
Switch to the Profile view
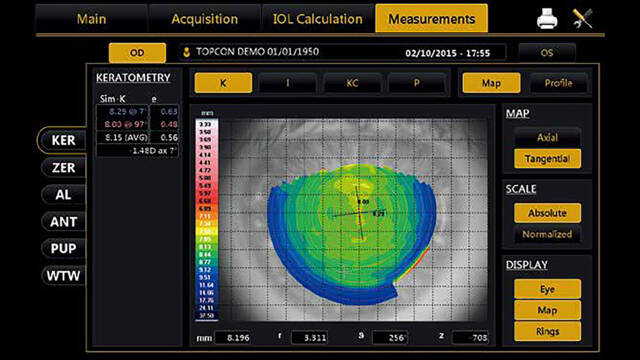tap(558, 83)
